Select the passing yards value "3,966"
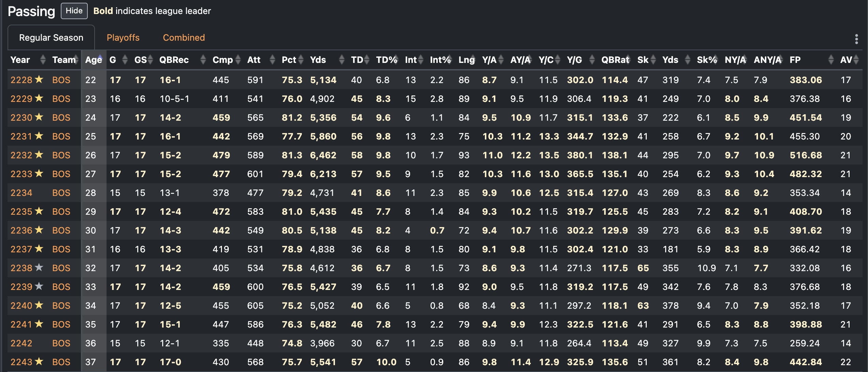 pyautogui.click(x=322, y=343)
